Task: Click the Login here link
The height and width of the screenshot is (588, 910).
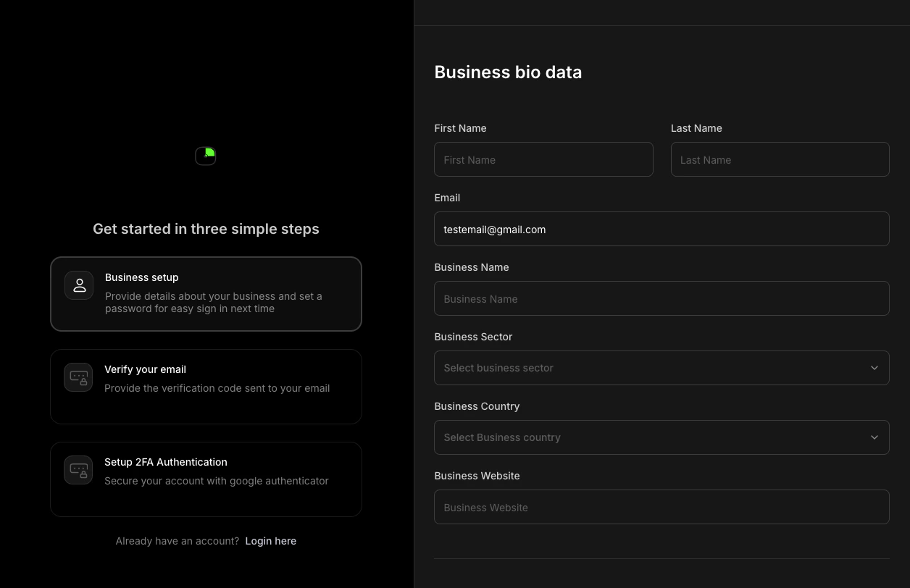Action: [270, 541]
